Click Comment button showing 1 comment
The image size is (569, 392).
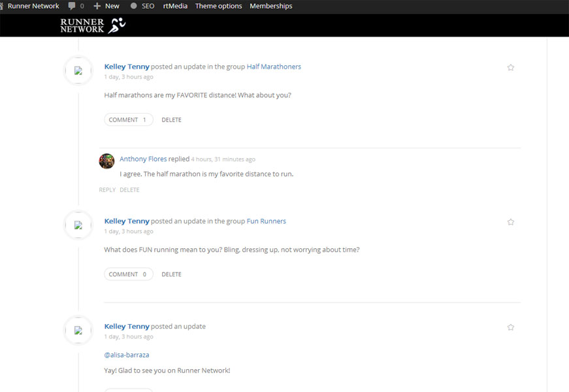(x=128, y=120)
